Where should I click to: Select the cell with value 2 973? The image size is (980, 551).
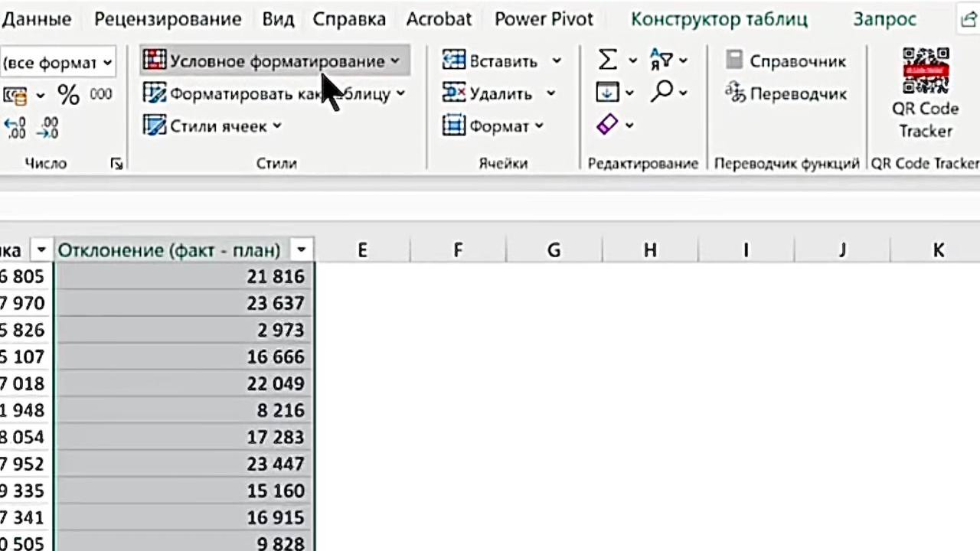pyautogui.click(x=184, y=330)
